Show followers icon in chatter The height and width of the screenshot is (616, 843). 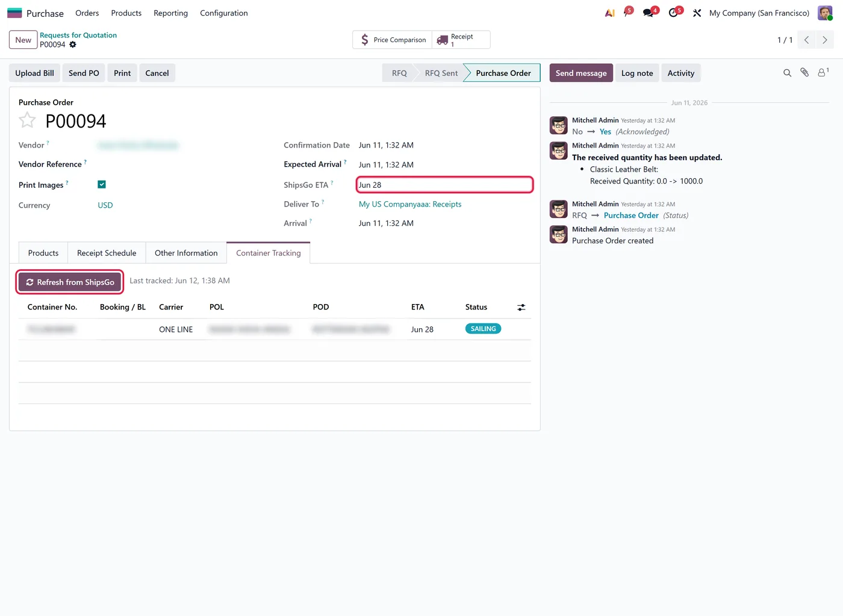click(823, 72)
